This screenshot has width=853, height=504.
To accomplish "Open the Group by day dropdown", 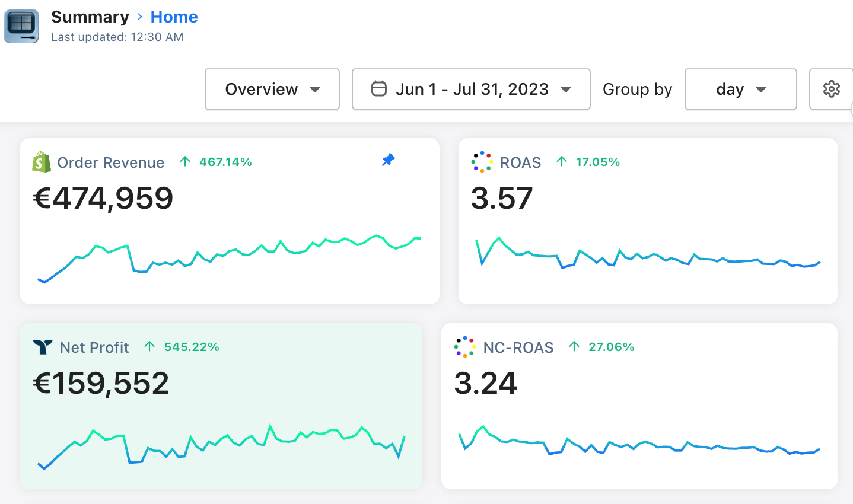I will pyautogui.click(x=740, y=89).
